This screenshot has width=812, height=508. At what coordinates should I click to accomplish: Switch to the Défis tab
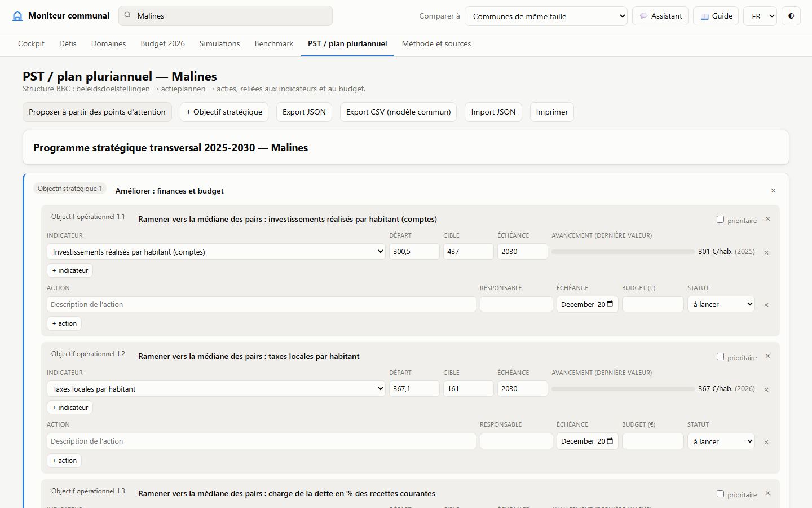[68, 43]
